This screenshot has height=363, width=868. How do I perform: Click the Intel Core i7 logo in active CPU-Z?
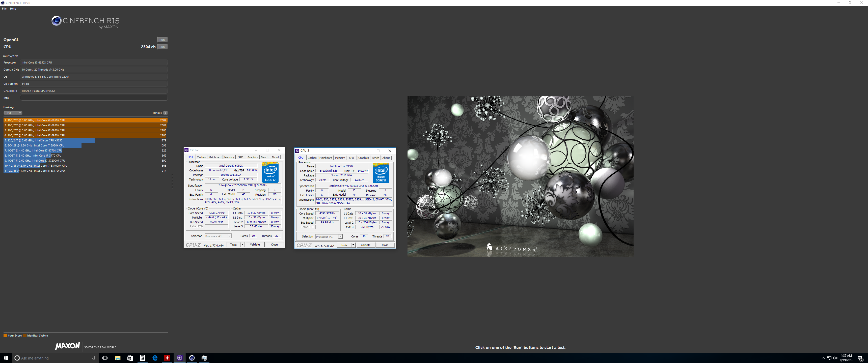381,173
